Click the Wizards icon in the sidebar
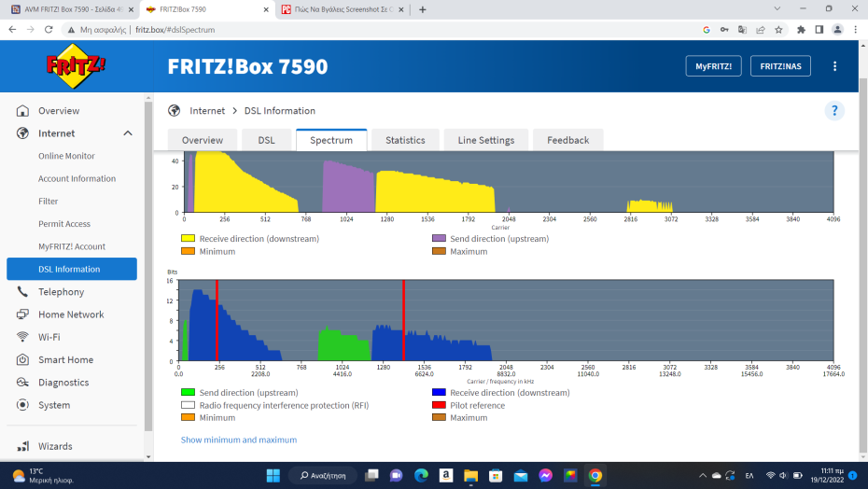Image resolution: width=868 pixels, height=489 pixels. pyautogui.click(x=22, y=446)
